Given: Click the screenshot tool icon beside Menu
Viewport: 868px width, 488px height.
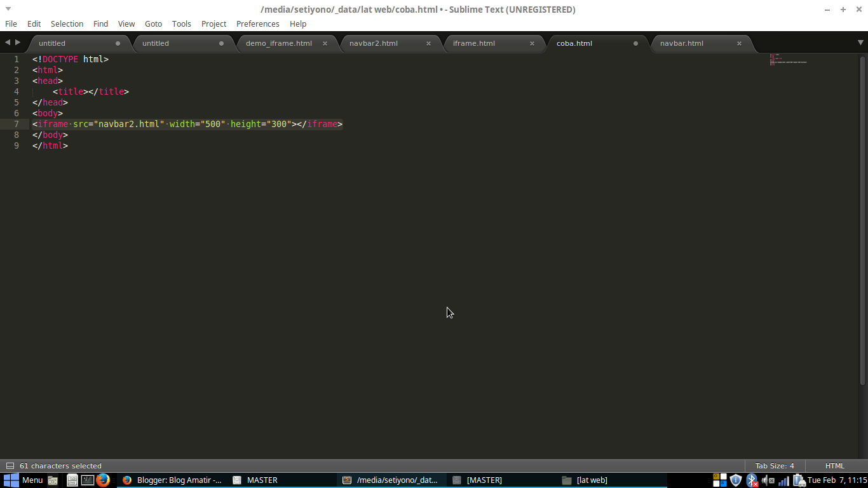Looking at the screenshot, I should pyautogui.click(x=53, y=480).
